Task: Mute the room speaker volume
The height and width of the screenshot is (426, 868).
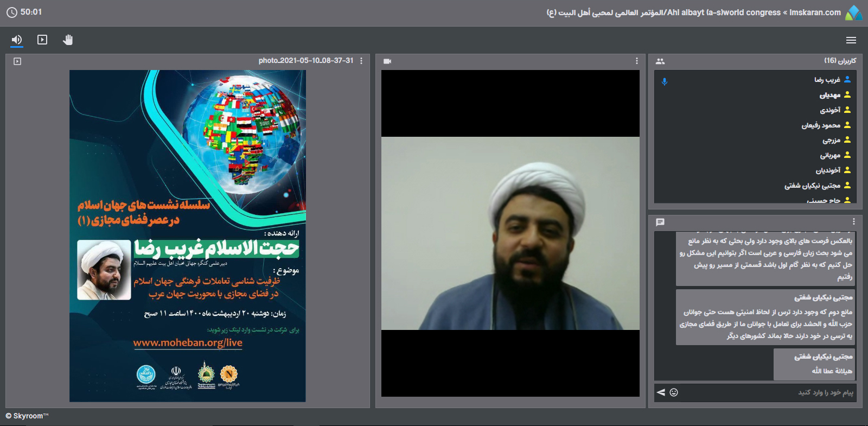Action: tap(17, 40)
